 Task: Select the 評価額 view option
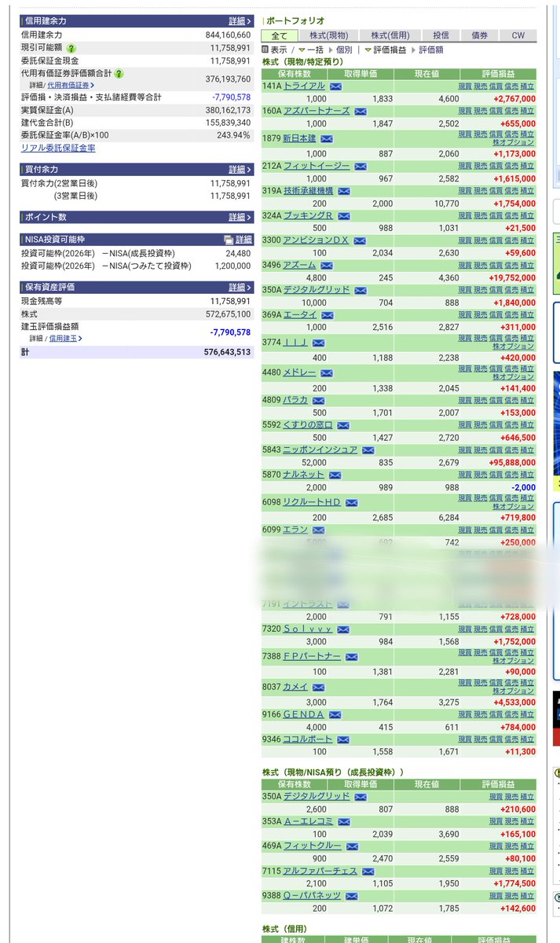(x=431, y=50)
